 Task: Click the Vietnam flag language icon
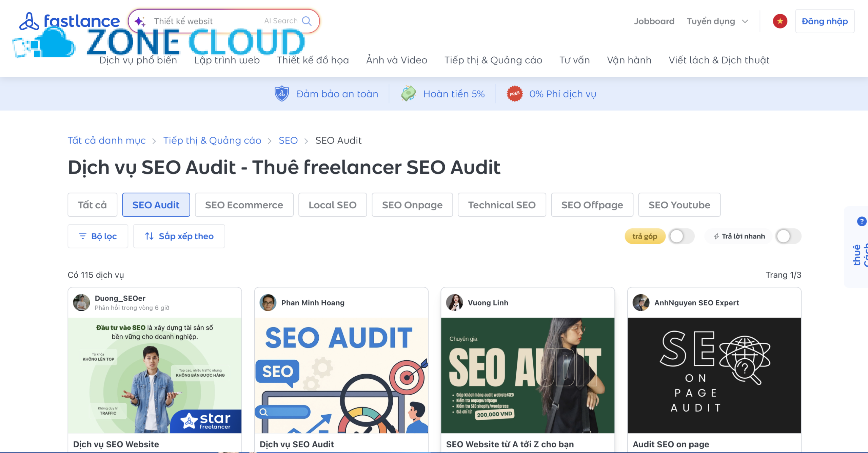(780, 21)
